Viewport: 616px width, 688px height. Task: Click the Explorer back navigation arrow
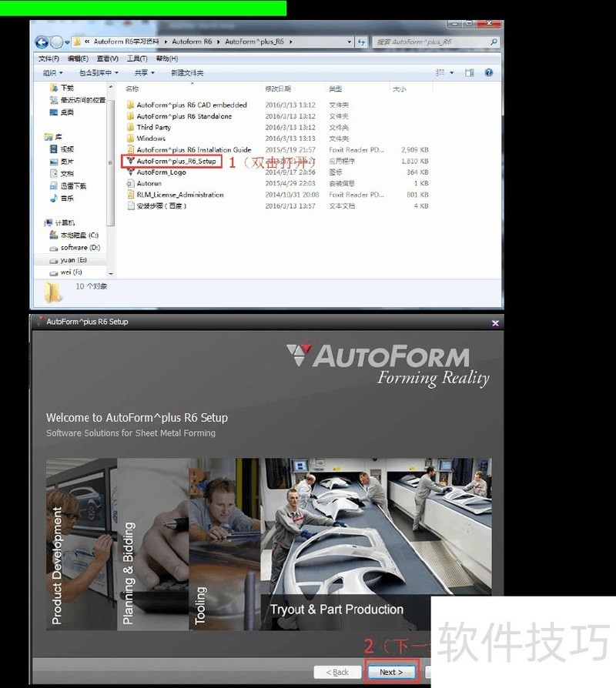pyautogui.click(x=42, y=42)
